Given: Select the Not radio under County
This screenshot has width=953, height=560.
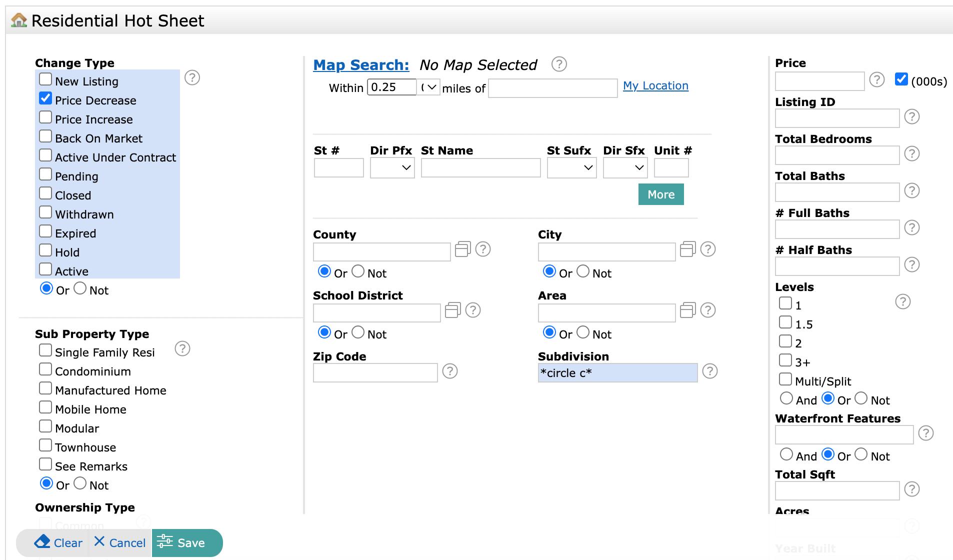Looking at the screenshot, I should [x=358, y=271].
